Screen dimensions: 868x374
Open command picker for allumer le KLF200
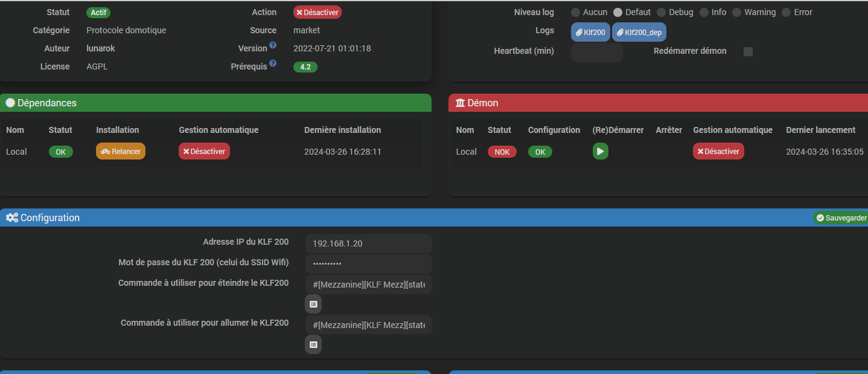pos(313,344)
